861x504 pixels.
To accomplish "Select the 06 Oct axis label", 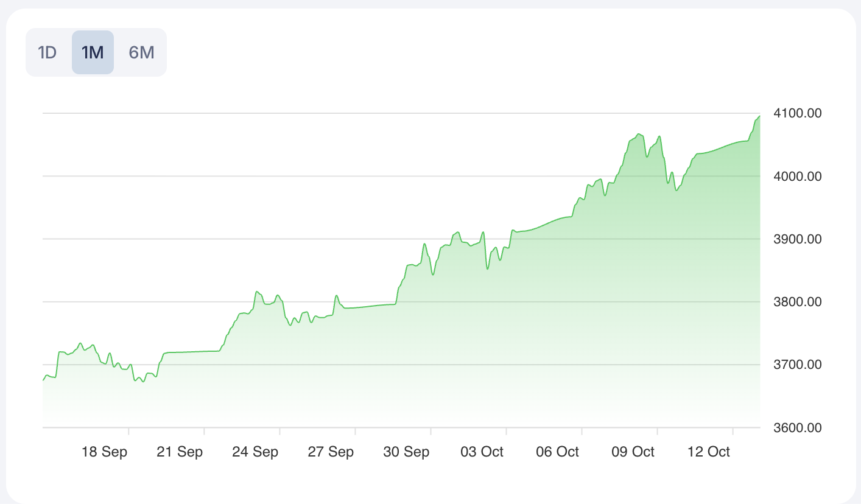I will pyautogui.click(x=557, y=452).
